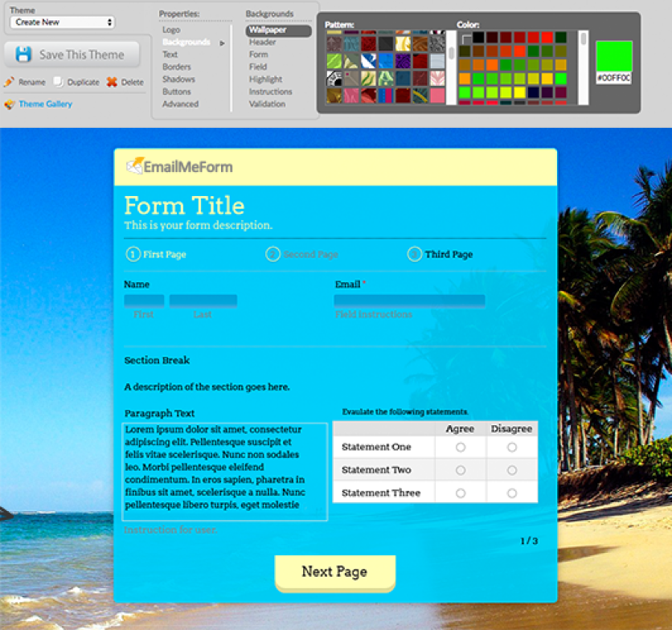Select Advanced in the Properties list
Image resolution: width=672 pixels, height=630 pixels.
click(x=180, y=104)
